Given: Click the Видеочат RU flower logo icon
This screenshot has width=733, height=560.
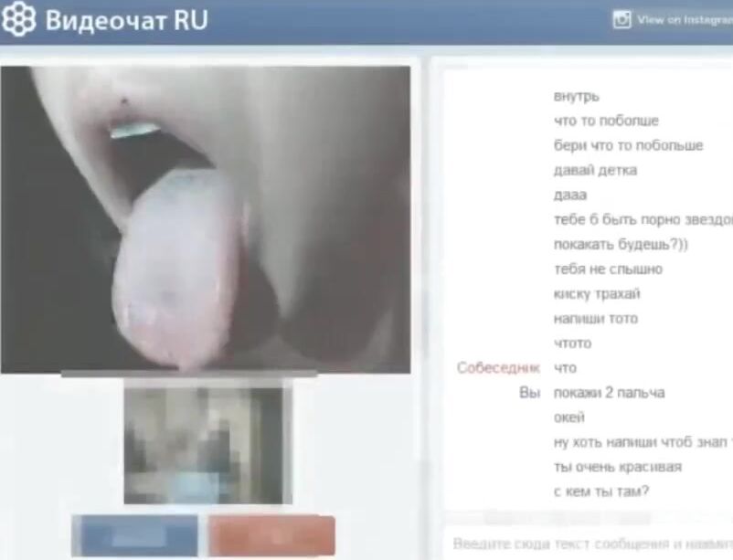Looking at the screenshot, I should (x=19, y=19).
